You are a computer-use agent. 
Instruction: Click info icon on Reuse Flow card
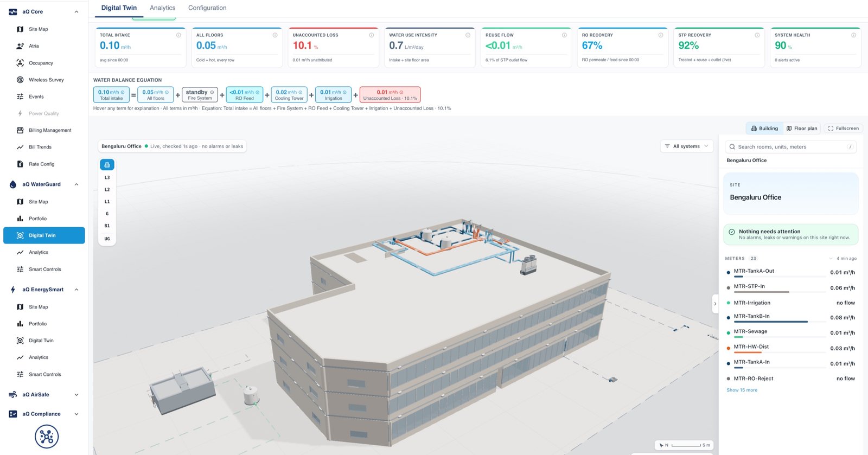point(564,35)
